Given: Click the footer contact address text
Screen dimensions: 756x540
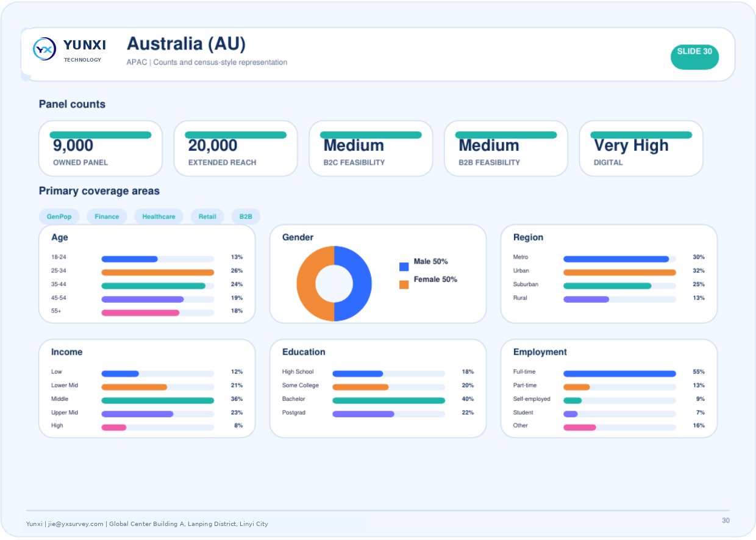Looking at the screenshot, I should pos(147,524).
